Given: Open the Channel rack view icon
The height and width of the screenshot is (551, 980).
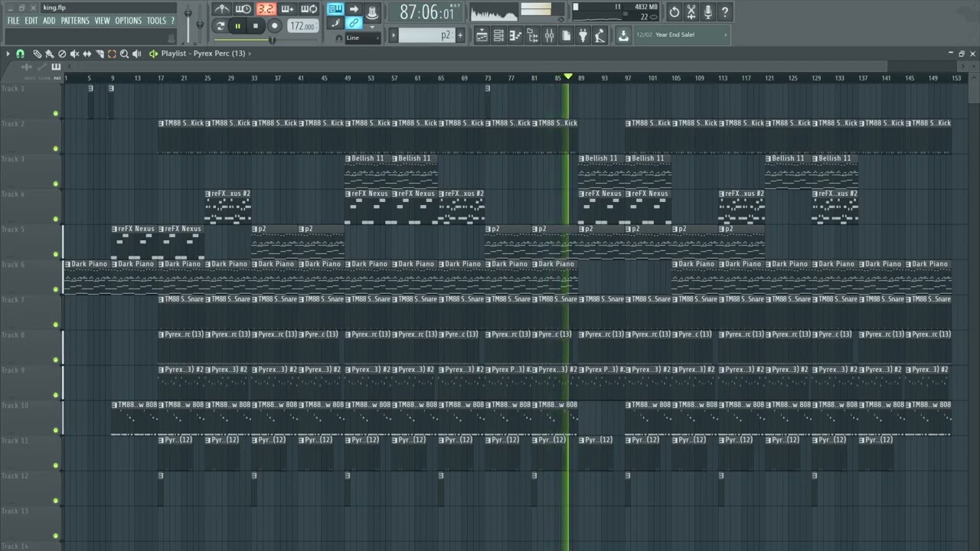Looking at the screenshot, I should click(x=498, y=35).
